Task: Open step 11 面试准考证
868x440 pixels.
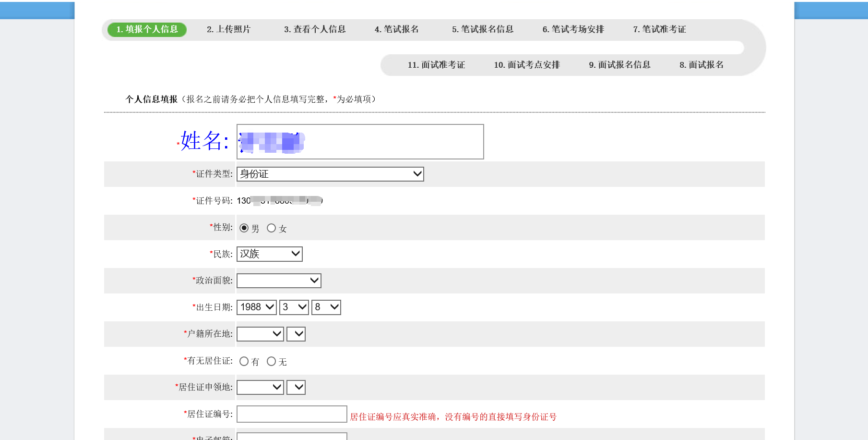Action: click(x=437, y=65)
